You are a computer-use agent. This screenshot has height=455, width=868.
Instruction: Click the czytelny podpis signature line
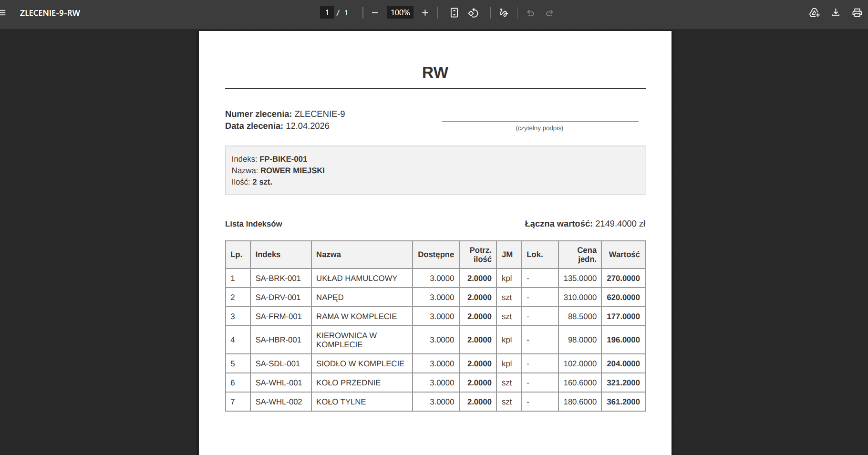(x=540, y=122)
